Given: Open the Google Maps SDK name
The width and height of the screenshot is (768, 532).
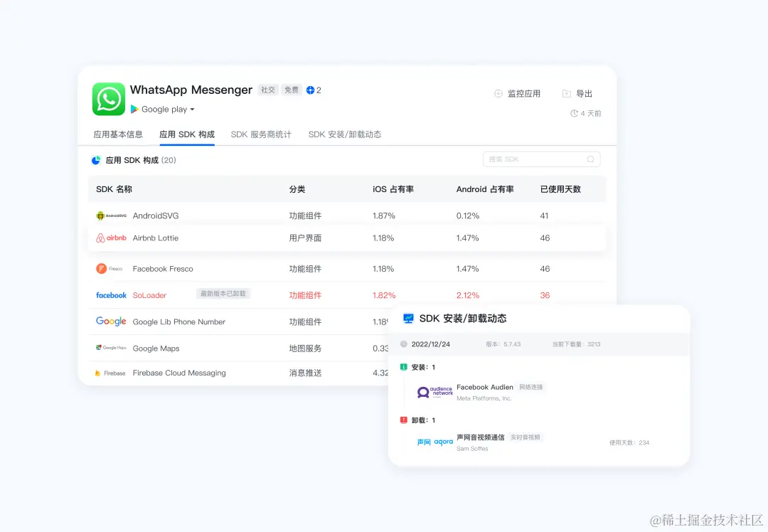Looking at the screenshot, I should [x=156, y=349].
